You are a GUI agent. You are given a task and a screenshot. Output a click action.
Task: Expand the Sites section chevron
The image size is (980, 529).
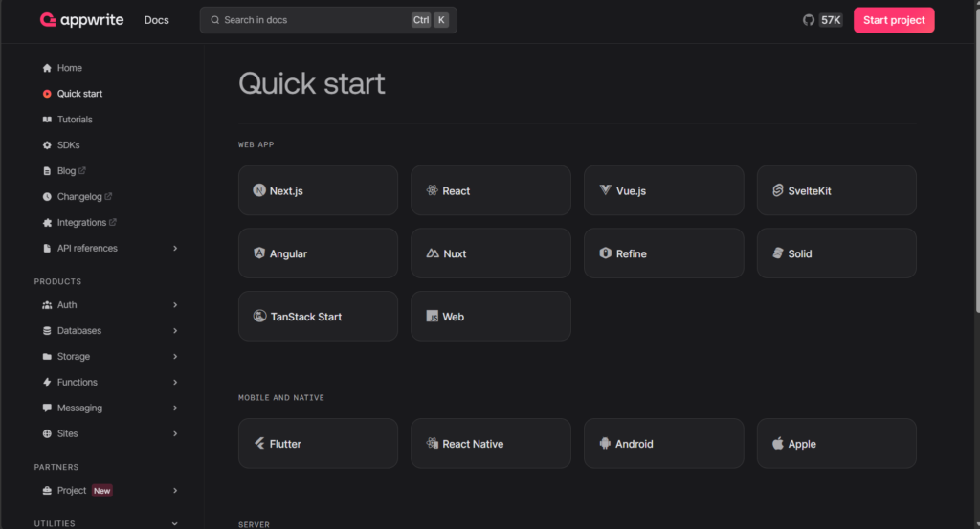[175, 433]
